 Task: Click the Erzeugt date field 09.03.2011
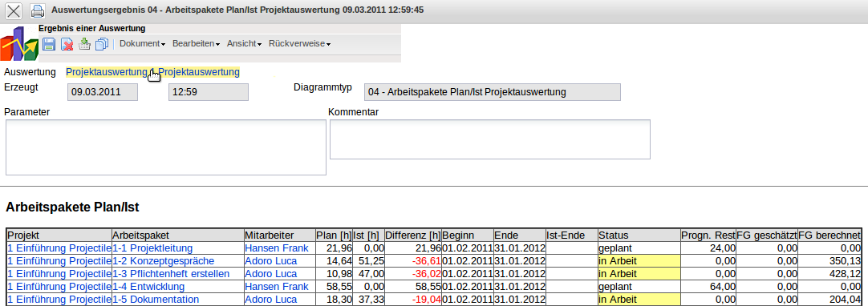tap(103, 92)
